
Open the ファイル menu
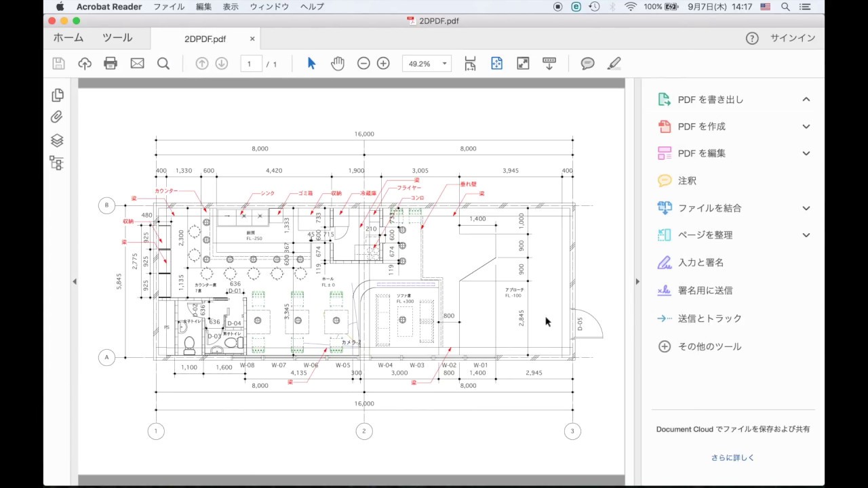click(x=168, y=7)
